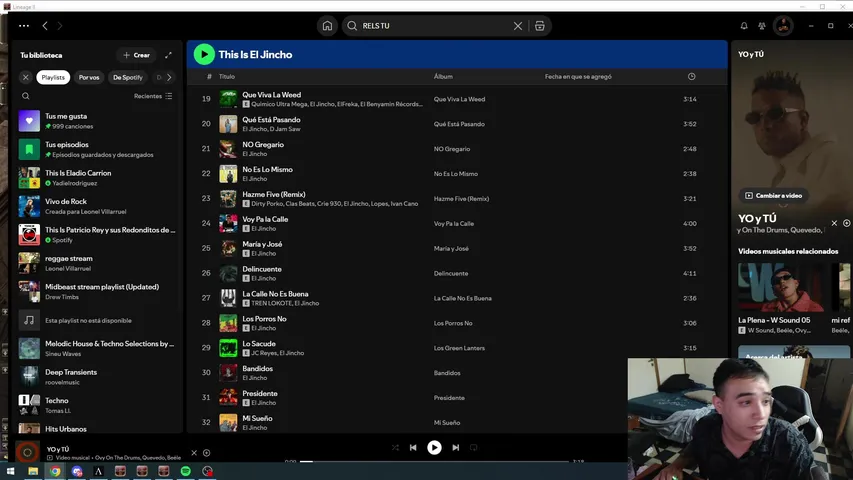The width and height of the screenshot is (853, 480).
Task: Open TREN LOKOTE artist link
Action: tap(271, 303)
